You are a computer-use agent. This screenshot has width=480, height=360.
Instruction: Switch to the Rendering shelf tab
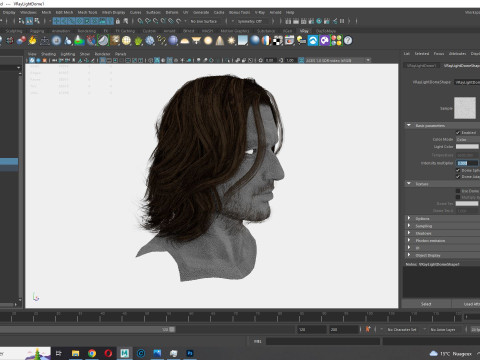point(87,31)
